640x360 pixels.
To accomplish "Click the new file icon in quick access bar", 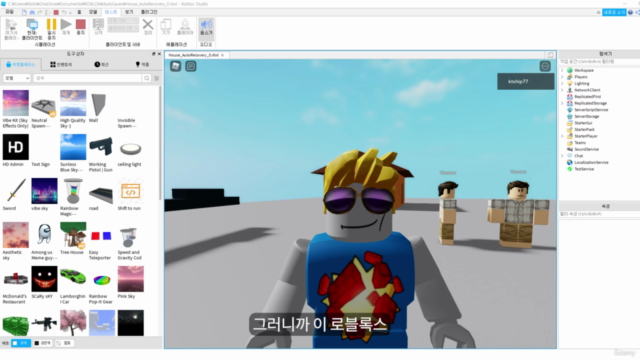I will [x=24, y=12].
